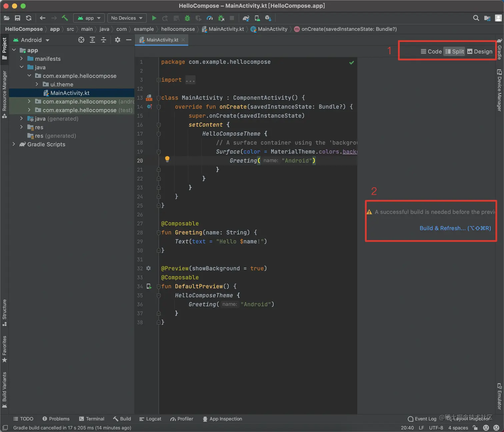Debug the app with the green bug icon
This screenshot has width=504, height=432.
(x=187, y=18)
